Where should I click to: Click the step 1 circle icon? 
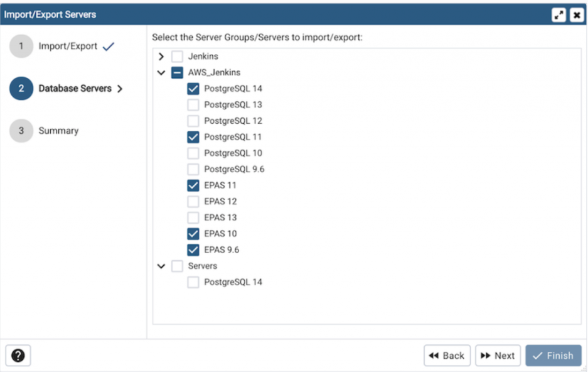click(x=21, y=46)
